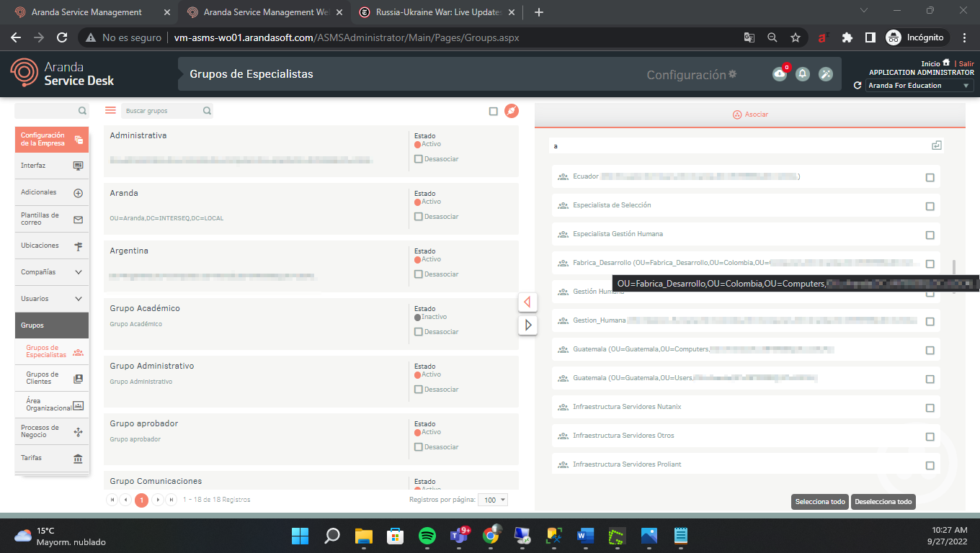Collapse the Grupos sidebar section

pyautogui.click(x=52, y=325)
